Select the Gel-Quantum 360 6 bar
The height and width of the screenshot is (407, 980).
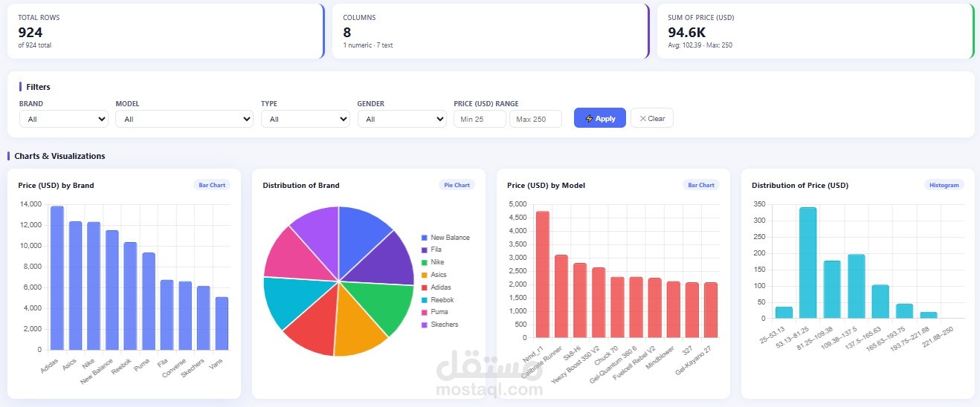(x=636, y=307)
